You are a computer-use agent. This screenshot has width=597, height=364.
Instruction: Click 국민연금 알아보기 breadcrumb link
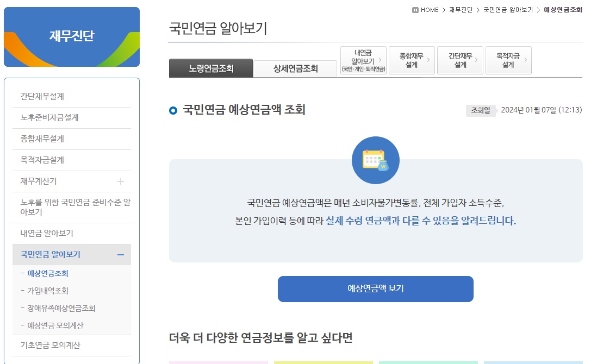pos(508,10)
